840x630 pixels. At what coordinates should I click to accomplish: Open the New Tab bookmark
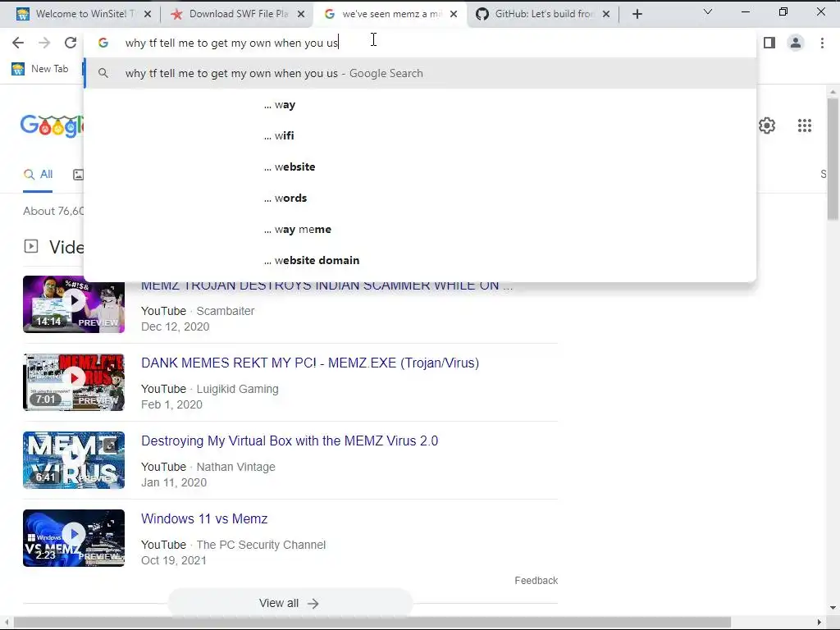(41, 69)
